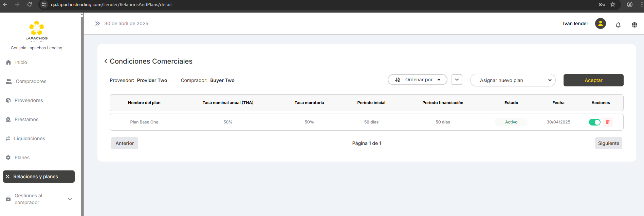Click the Lapachos Lending logo
Viewport: 644px width, 216px height.
click(x=37, y=31)
